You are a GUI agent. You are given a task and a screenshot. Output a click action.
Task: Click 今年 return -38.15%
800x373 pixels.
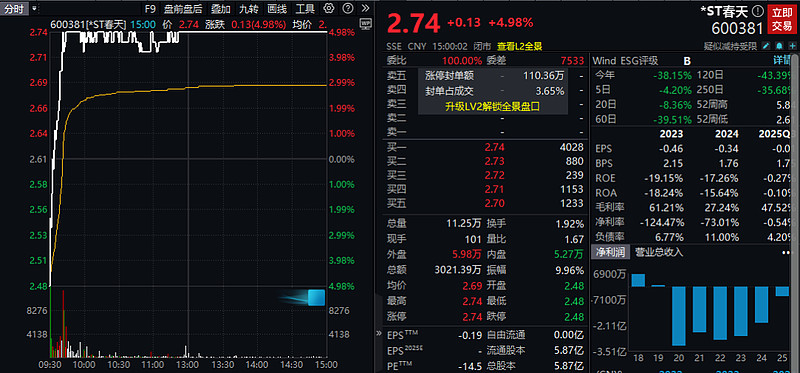[x=673, y=76]
